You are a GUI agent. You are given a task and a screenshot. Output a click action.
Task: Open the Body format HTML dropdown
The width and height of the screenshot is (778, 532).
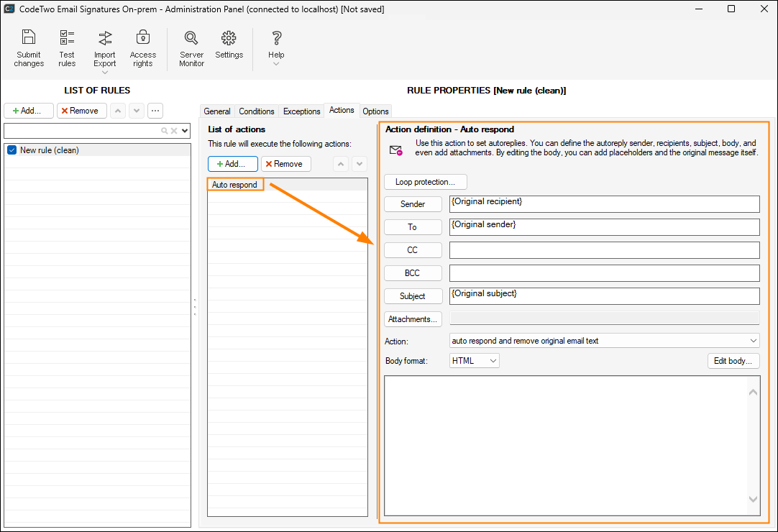point(475,361)
